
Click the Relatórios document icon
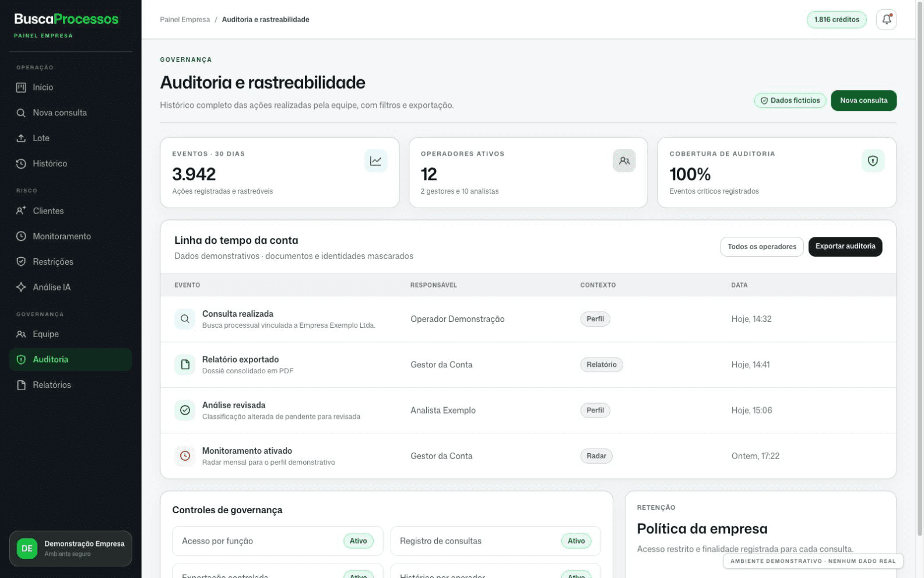click(21, 385)
